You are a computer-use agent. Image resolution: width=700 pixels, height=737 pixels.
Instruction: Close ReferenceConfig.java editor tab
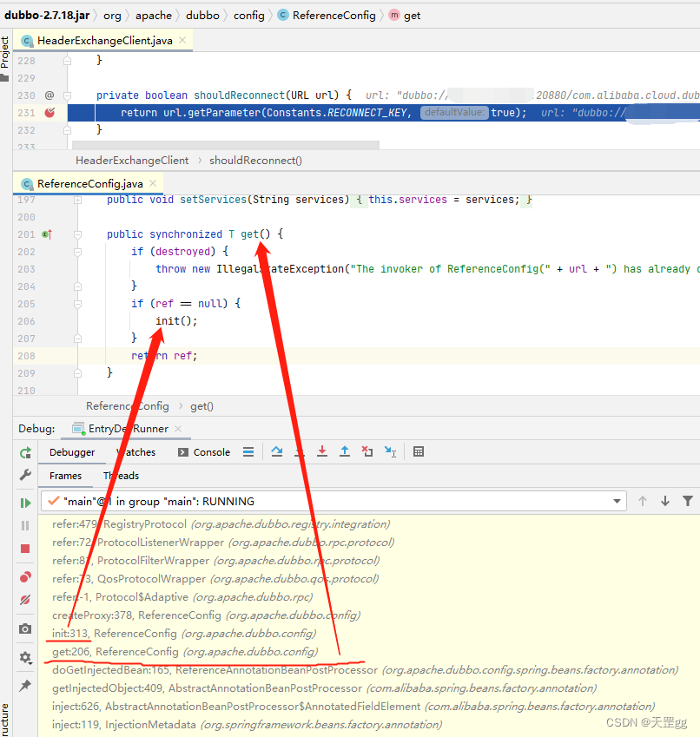(153, 183)
